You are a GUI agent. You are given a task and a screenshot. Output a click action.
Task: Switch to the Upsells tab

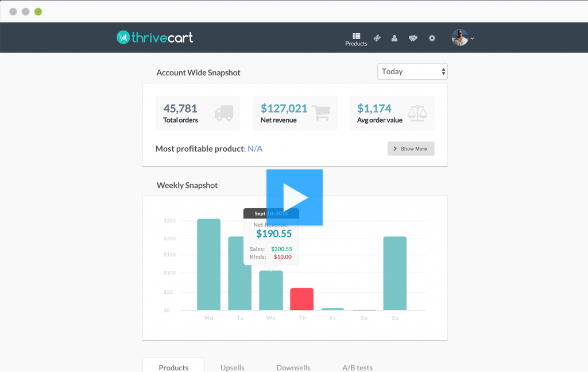point(232,367)
